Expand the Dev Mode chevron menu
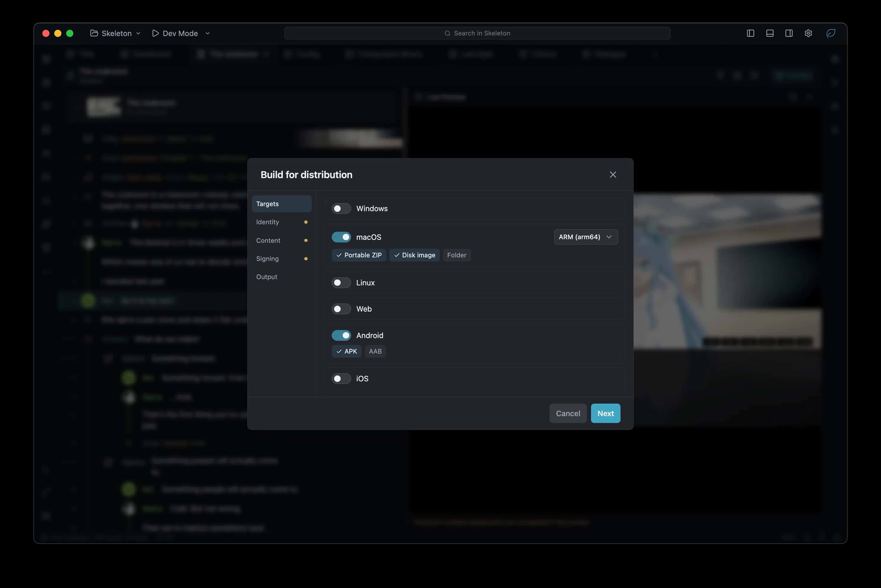 click(207, 33)
